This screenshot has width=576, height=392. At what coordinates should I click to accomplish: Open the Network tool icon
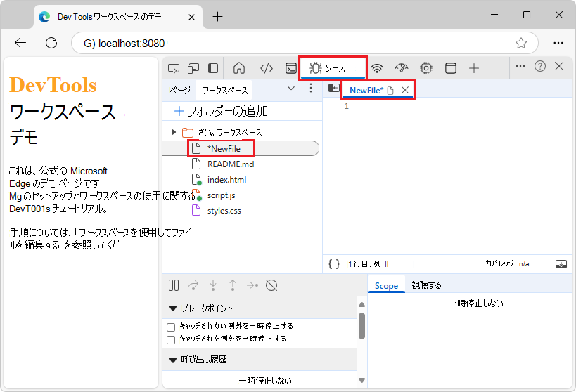click(x=377, y=68)
